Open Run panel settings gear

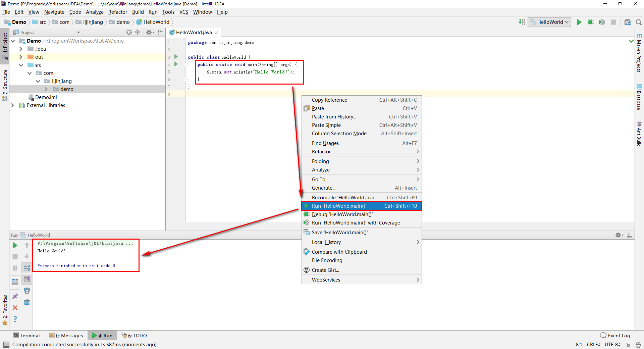click(x=619, y=235)
